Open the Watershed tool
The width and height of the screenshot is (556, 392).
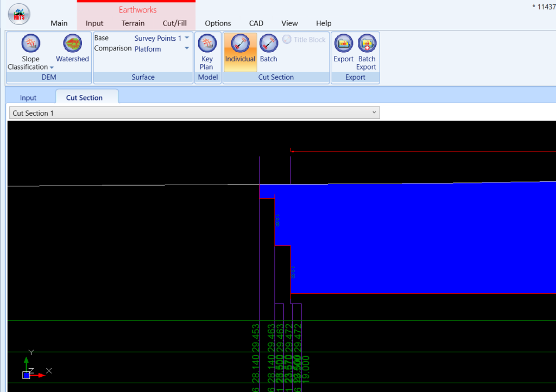click(72, 48)
